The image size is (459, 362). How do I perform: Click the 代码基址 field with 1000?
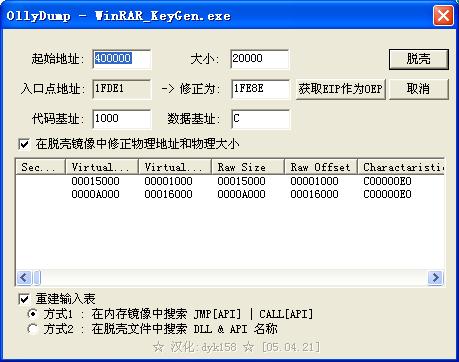tap(122, 119)
